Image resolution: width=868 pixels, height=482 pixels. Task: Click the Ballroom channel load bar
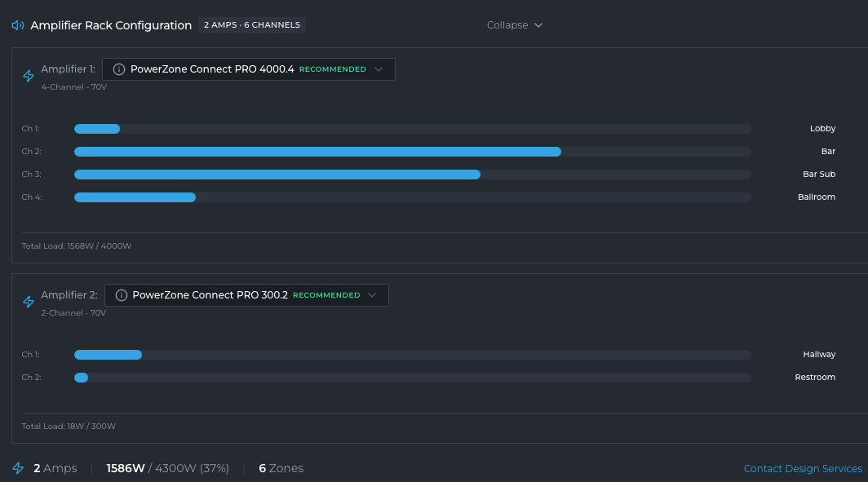[x=413, y=197]
